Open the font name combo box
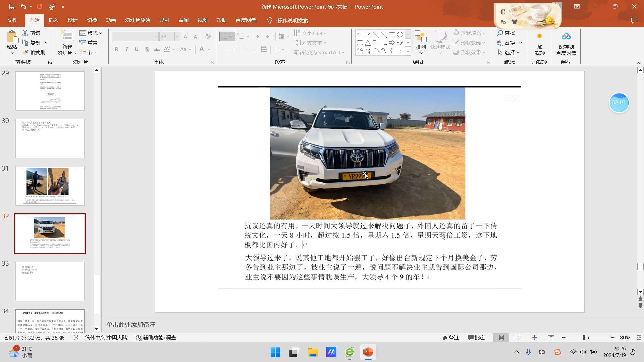The image size is (644, 362). (x=135, y=36)
